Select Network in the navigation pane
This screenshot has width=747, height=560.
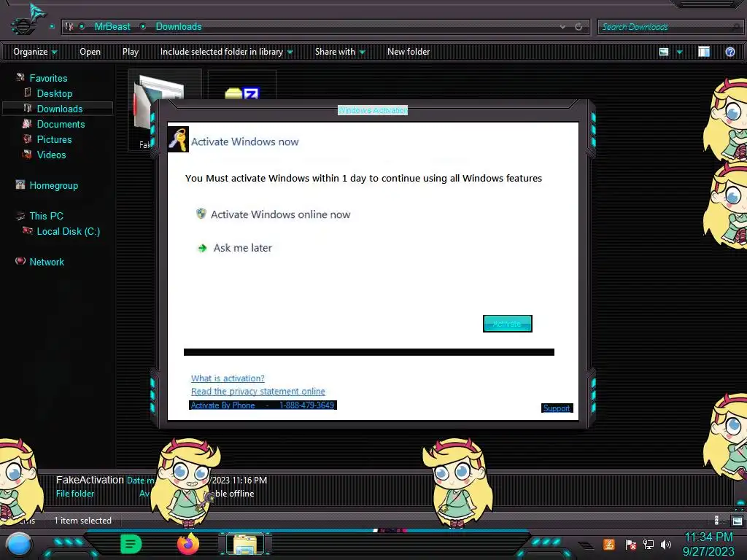(47, 262)
